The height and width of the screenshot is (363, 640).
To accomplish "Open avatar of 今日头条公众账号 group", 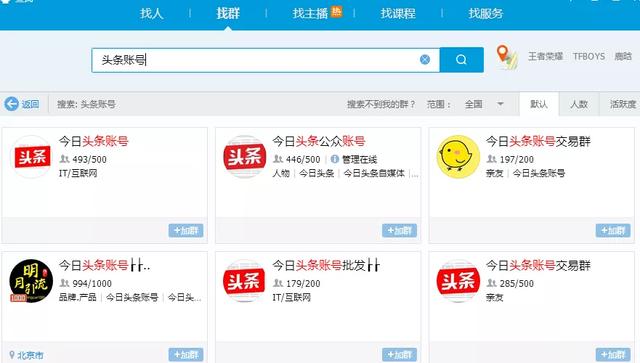I will click(244, 157).
